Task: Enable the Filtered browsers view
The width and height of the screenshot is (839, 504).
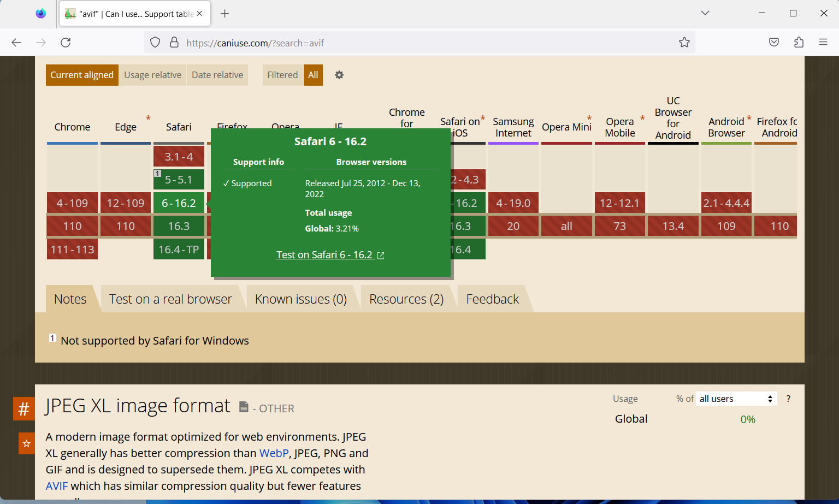Action: [x=282, y=75]
